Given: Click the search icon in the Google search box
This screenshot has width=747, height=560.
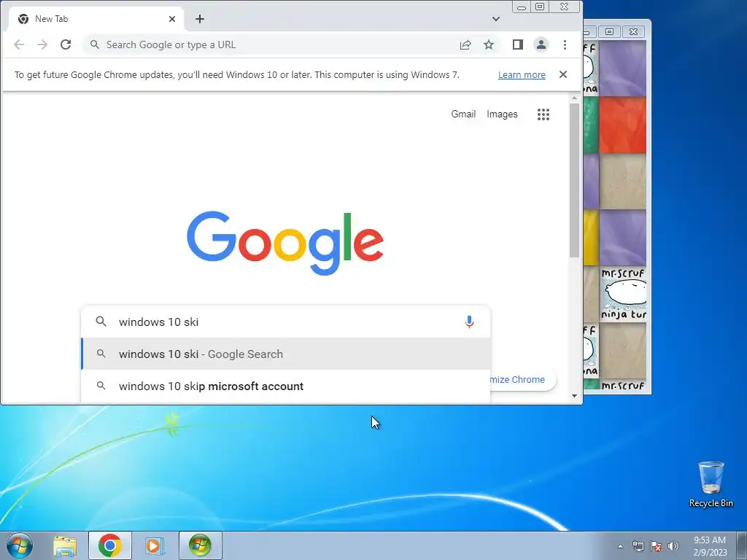Looking at the screenshot, I should (101, 322).
